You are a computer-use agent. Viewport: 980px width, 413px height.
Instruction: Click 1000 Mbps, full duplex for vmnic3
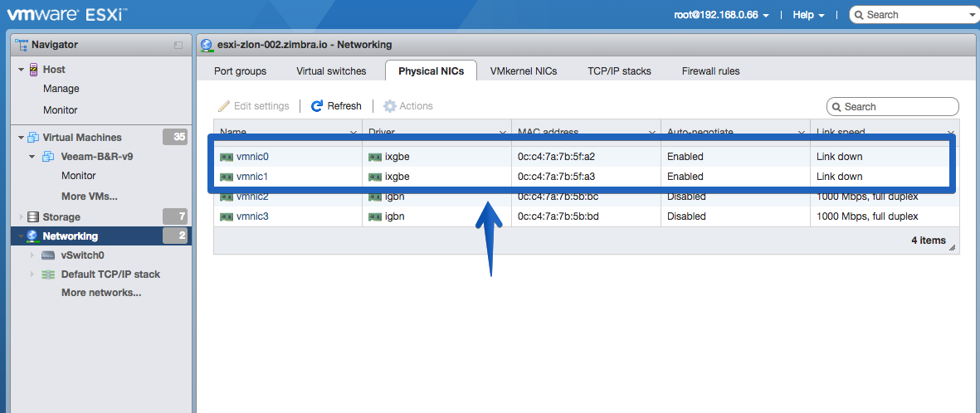[x=867, y=216]
